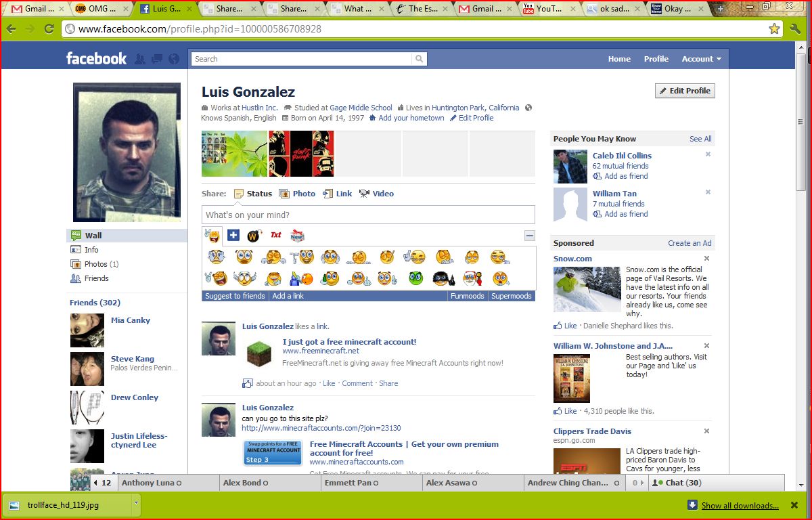Screen dimensions: 812x520
Task: Switch to the YouTube browser tab
Action: (x=548, y=9)
